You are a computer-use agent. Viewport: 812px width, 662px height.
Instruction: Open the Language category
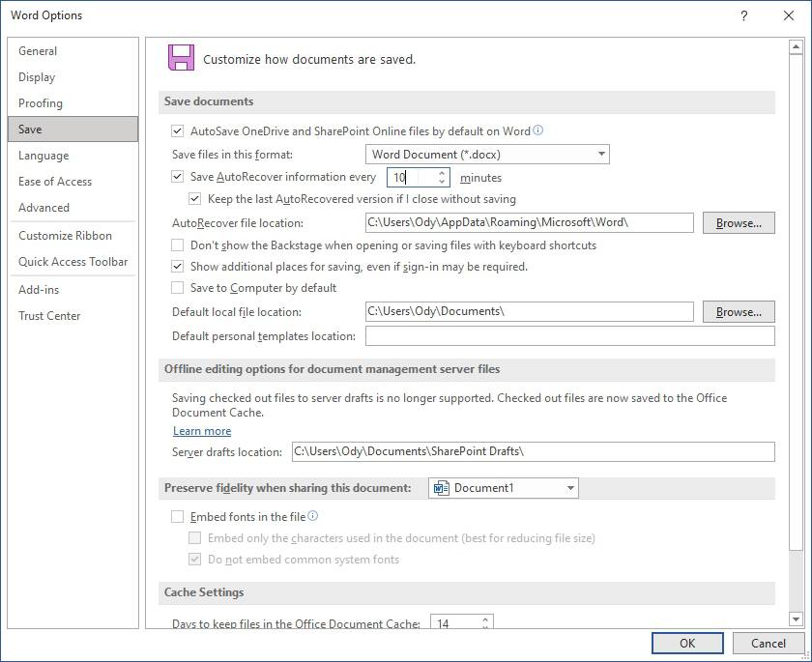pyautogui.click(x=73, y=156)
